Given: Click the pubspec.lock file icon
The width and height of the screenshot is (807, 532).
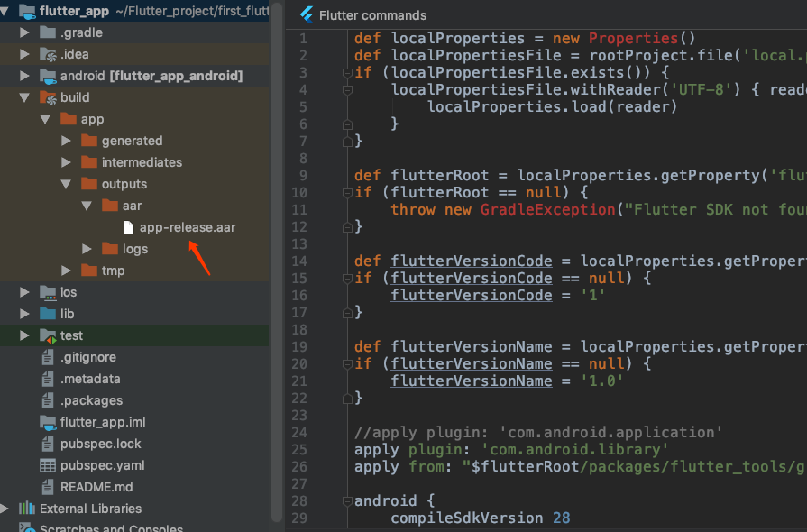Looking at the screenshot, I should coord(48,443).
